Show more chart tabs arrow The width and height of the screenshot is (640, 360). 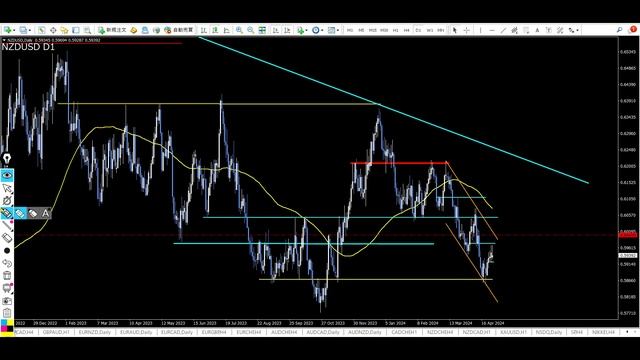tap(627, 332)
